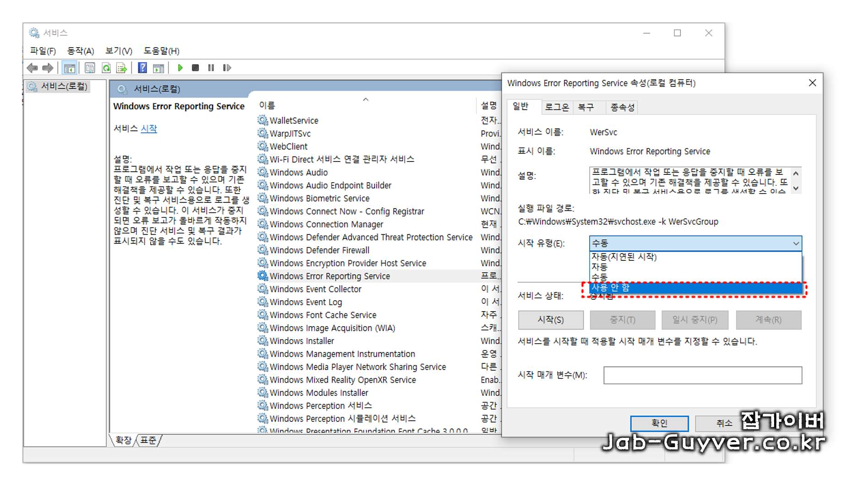
Task: Sort services by the 이름 column header
Action: click(x=366, y=105)
